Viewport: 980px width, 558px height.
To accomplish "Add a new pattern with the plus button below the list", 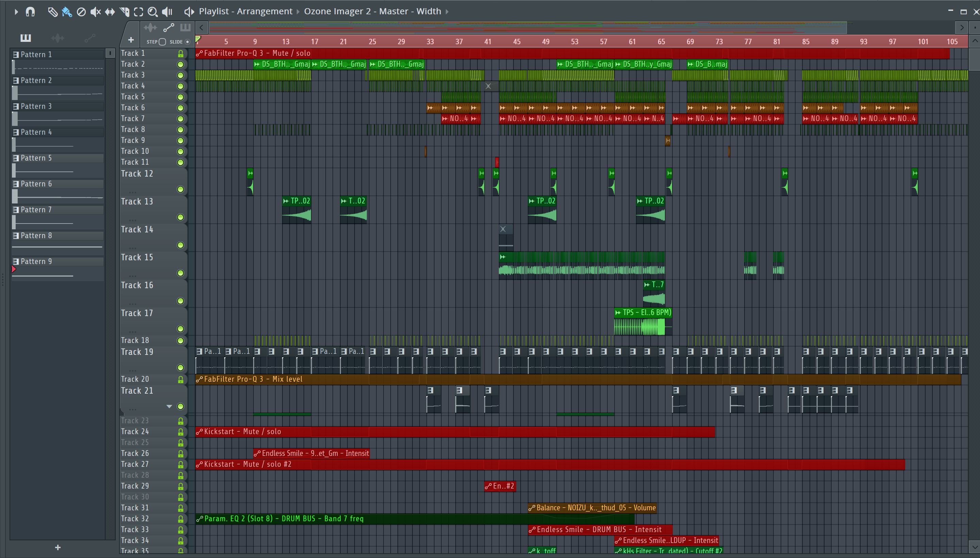I will pyautogui.click(x=58, y=547).
